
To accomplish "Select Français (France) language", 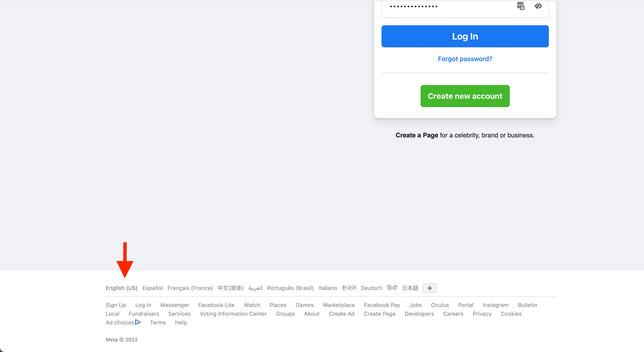I will pyautogui.click(x=190, y=288).
